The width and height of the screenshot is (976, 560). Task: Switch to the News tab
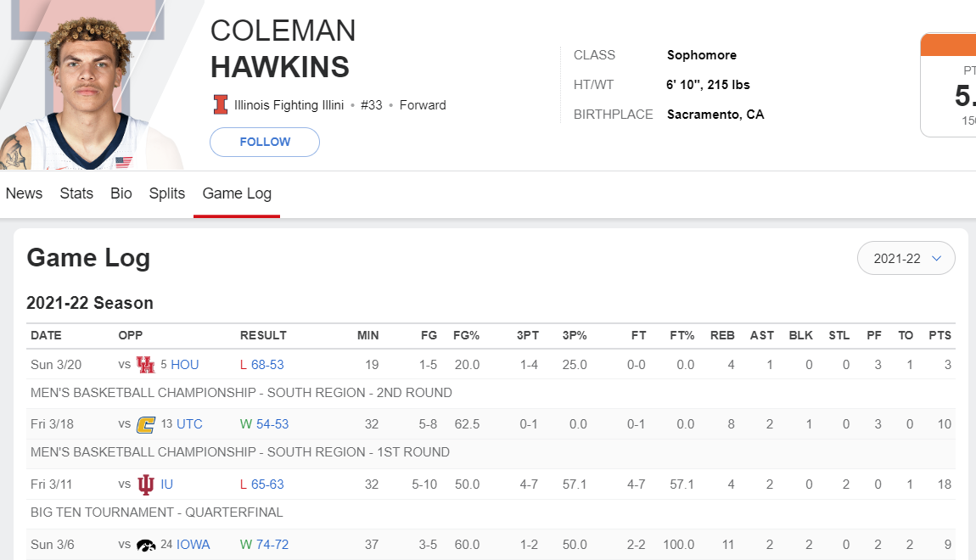[24, 193]
